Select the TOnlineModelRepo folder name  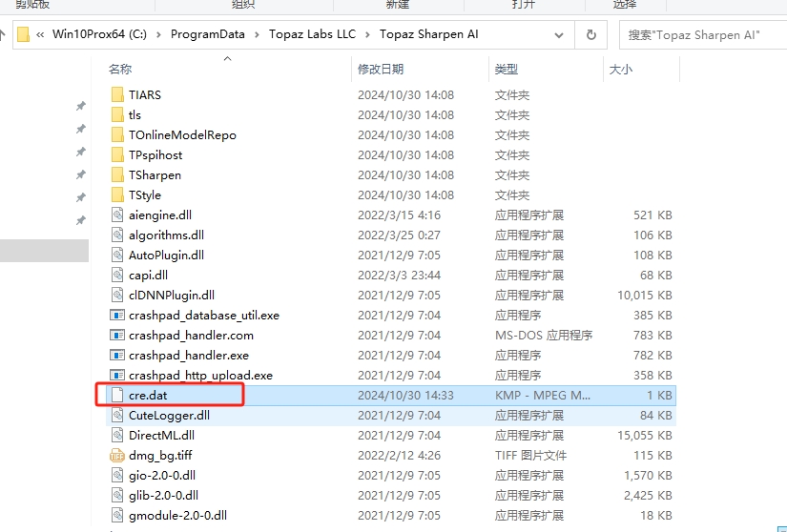coord(182,134)
